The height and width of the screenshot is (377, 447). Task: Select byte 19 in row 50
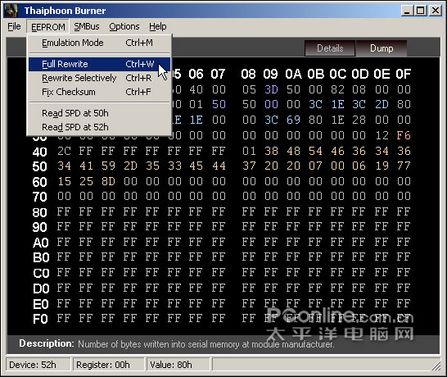[382, 166]
